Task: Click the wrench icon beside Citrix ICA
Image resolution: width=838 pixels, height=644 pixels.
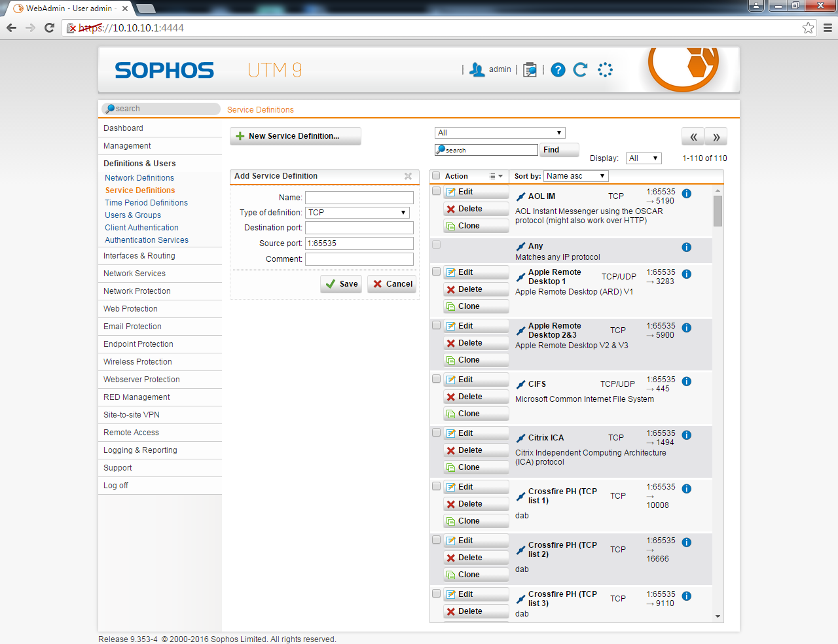Action: (521, 438)
